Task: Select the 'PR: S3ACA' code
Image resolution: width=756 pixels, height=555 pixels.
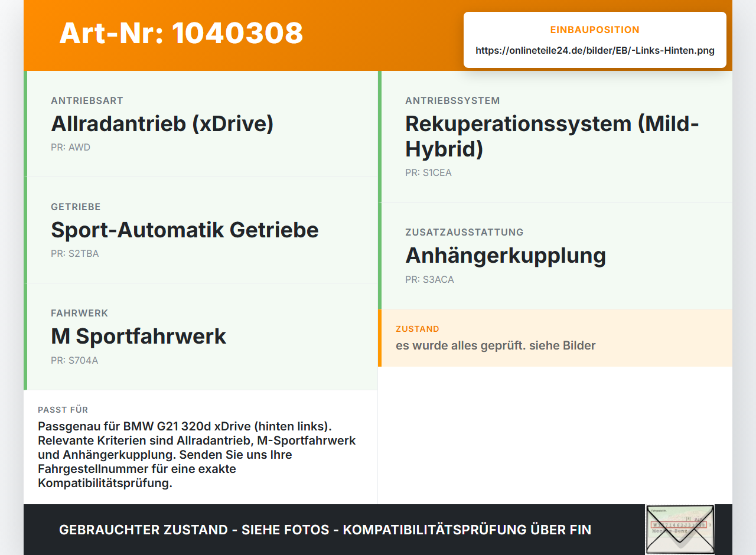Action: (429, 279)
